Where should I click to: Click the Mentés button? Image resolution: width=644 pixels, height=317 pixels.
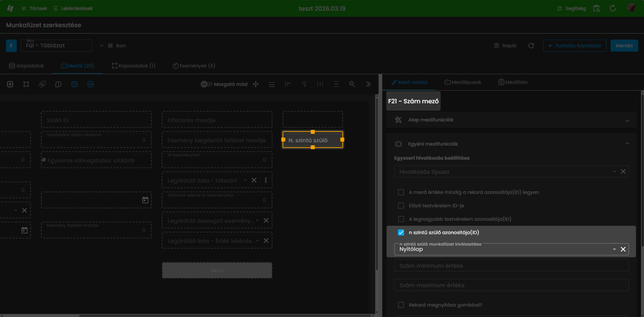624,46
